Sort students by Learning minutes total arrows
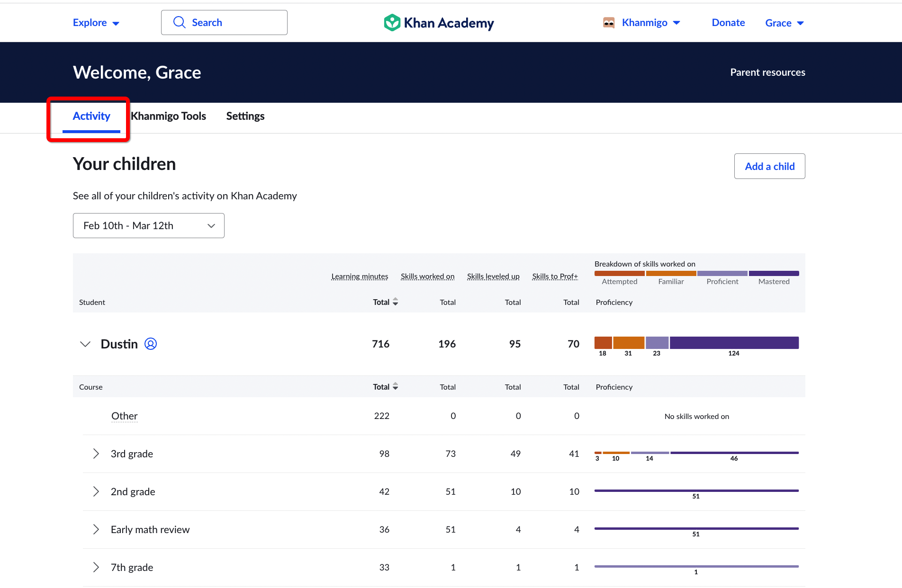This screenshot has height=588, width=902. pyautogui.click(x=396, y=302)
